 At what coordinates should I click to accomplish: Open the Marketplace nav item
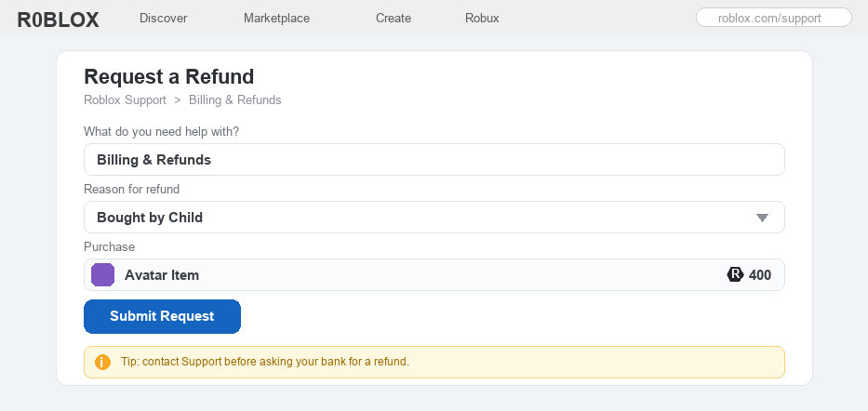[277, 19]
